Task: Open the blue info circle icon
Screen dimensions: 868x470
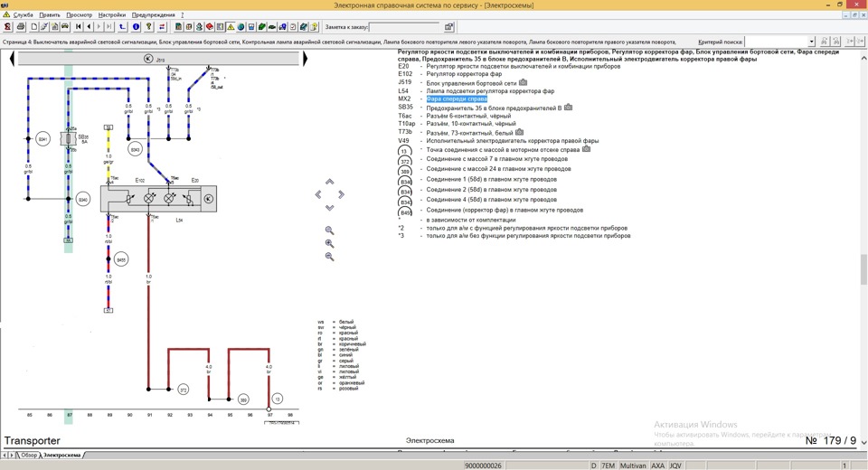Action: [136, 26]
